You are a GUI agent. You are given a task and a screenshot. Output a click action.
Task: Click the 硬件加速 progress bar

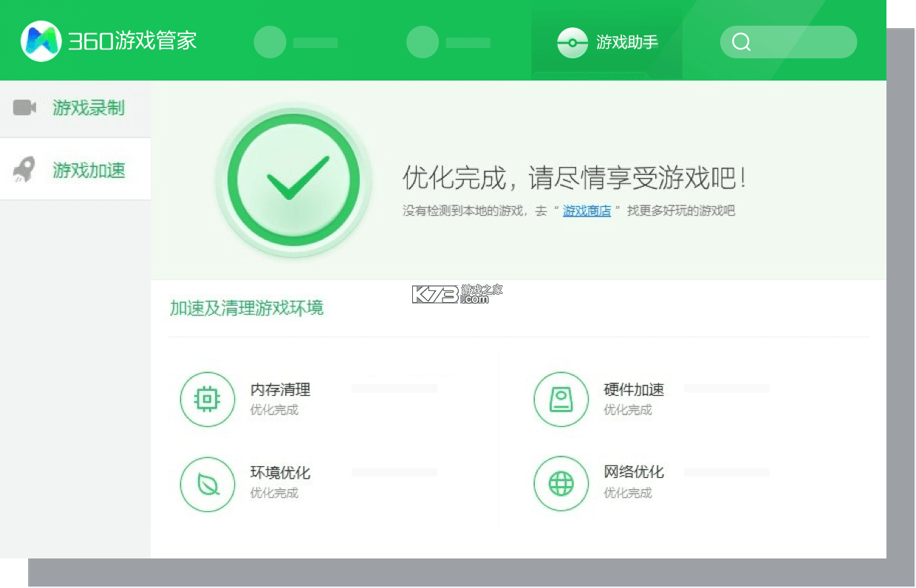[x=727, y=388]
